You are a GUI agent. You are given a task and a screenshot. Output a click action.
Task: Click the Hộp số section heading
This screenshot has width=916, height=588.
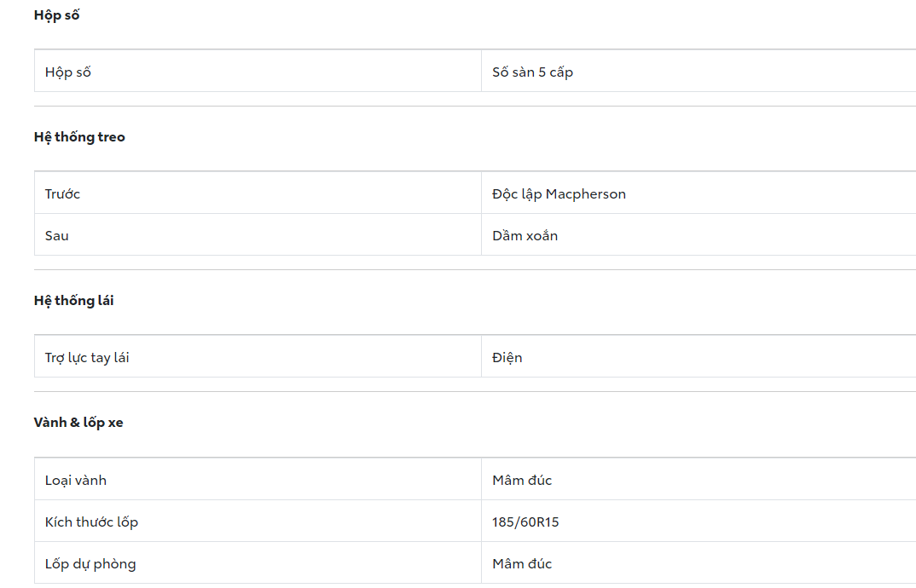(x=56, y=15)
